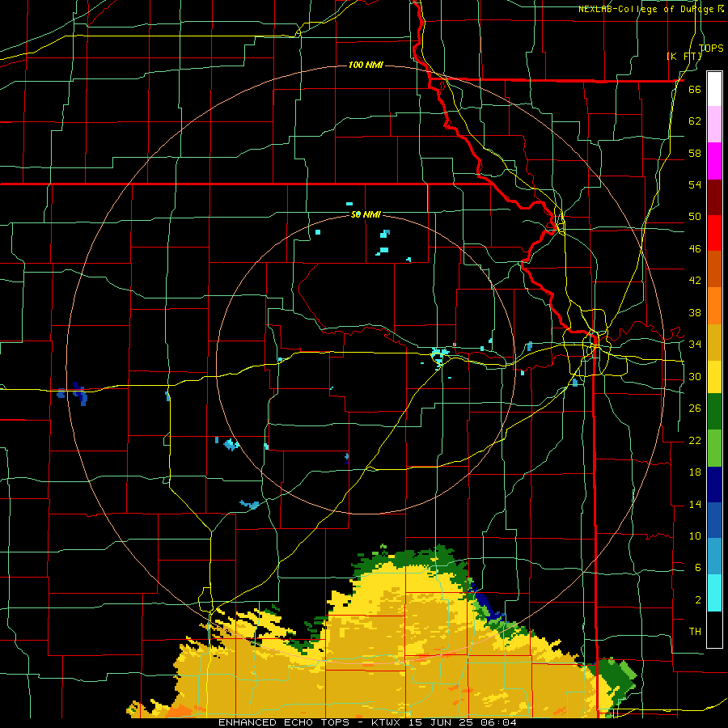This screenshot has width=728, height=728.
Task: Click the dark orange legend swatch
Action: 714,269
